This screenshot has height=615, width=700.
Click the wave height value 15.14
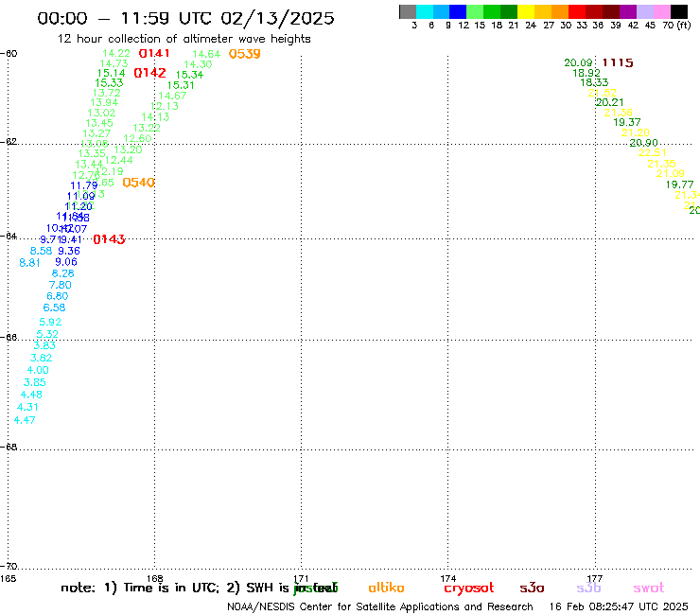click(x=112, y=73)
